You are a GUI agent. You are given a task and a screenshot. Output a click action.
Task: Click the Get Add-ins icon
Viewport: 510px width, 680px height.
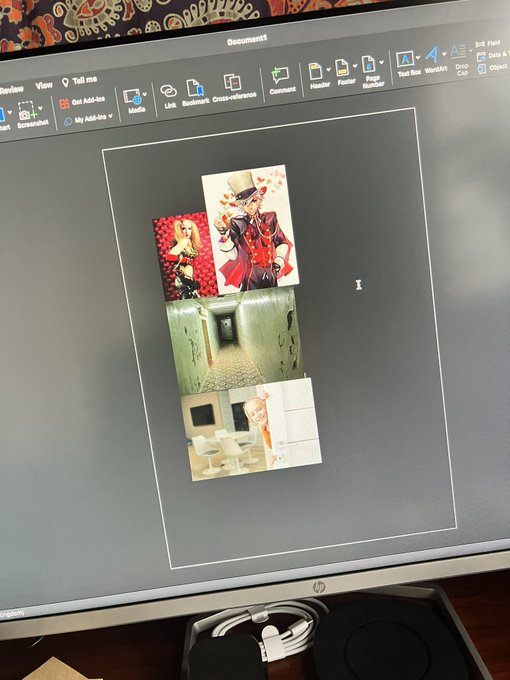tap(65, 104)
